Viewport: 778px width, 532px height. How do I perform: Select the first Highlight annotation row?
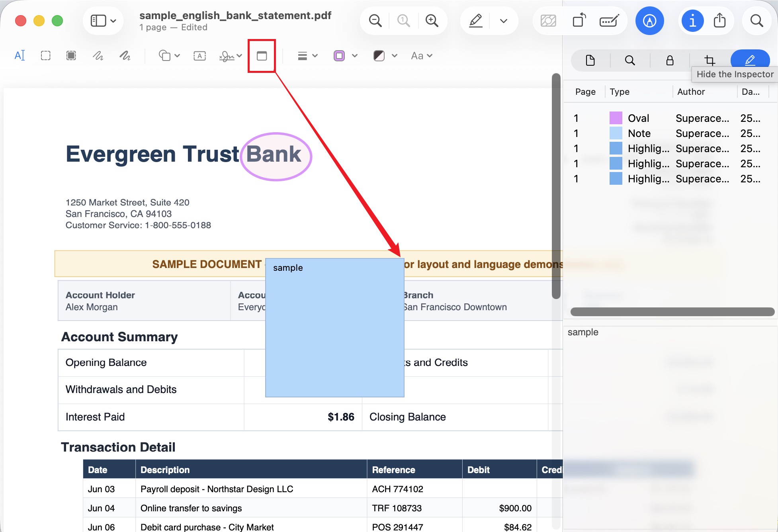pyautogui.click(x=670, y=149)
